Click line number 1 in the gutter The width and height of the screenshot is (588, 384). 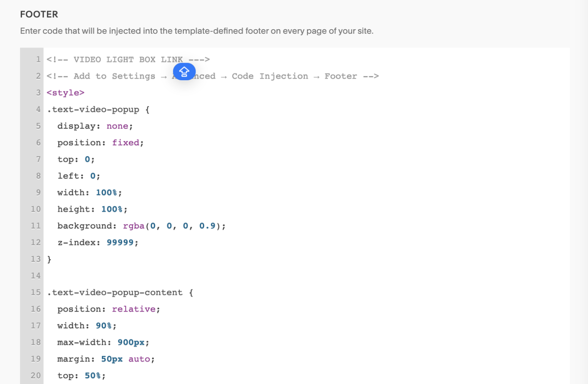pos(38,60)
